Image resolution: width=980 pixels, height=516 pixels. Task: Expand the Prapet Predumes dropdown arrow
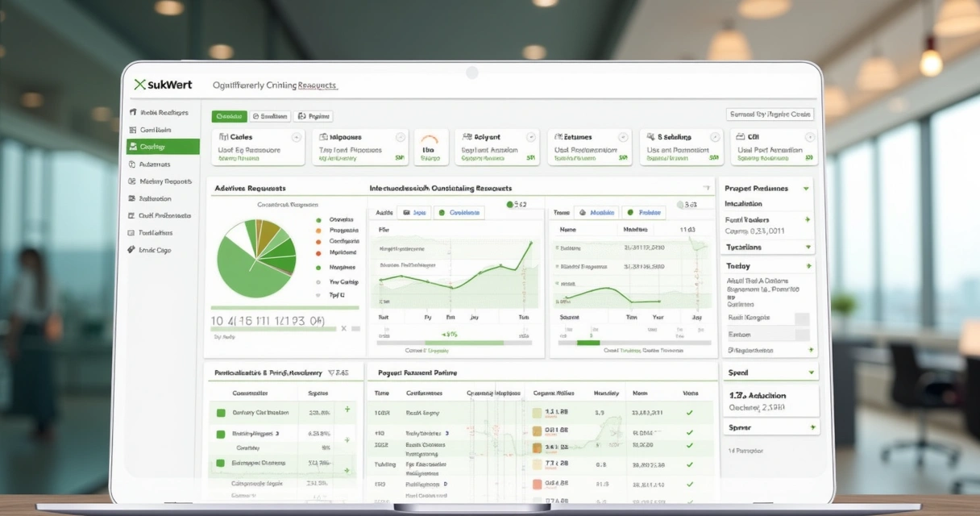tap(806, 189)
